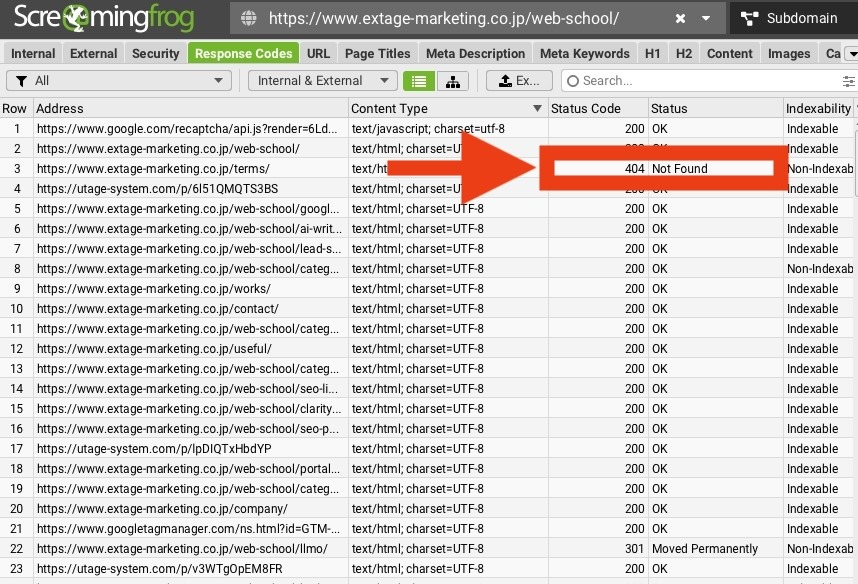Viewport: 858px width, 584px height.
Task: Click the globe icon beside the URL
Action: click(249, 19)
